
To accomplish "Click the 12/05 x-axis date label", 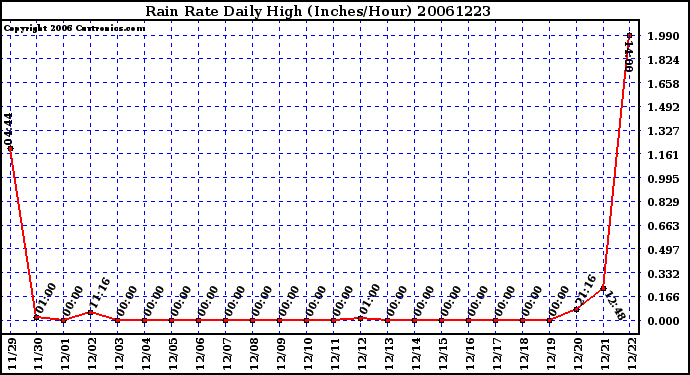I will pos(174,354).
